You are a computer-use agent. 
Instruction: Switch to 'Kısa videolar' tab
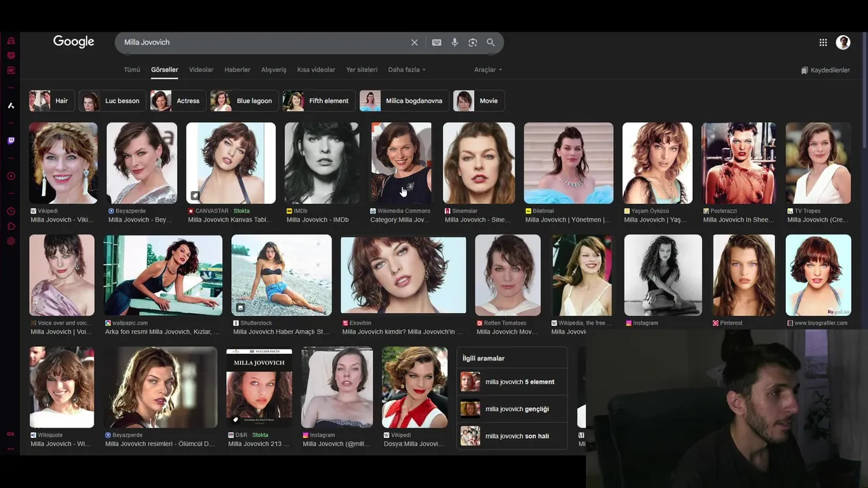(316, 70)
